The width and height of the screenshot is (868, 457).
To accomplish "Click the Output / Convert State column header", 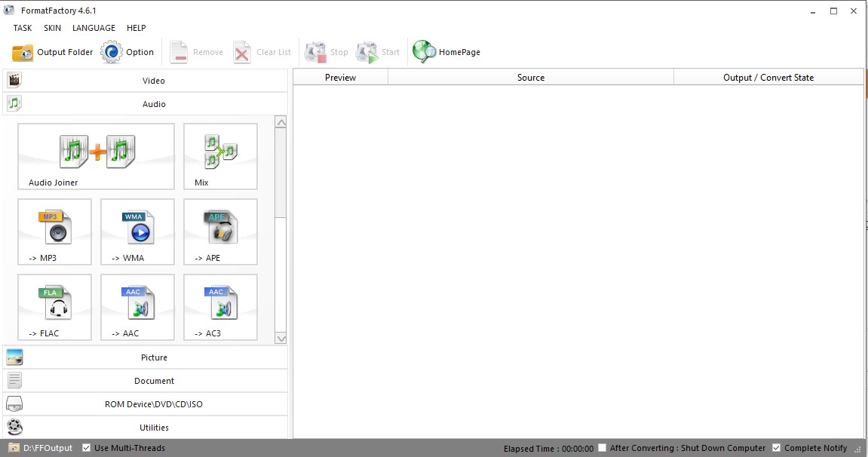I will 768,78.
